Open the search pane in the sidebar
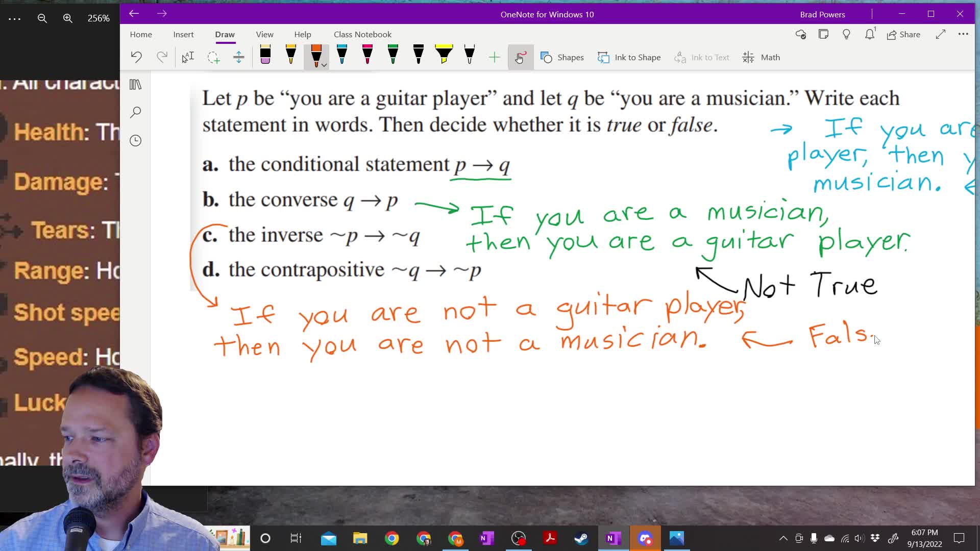This screenshot has height=551, width=980. coord(135,112)
